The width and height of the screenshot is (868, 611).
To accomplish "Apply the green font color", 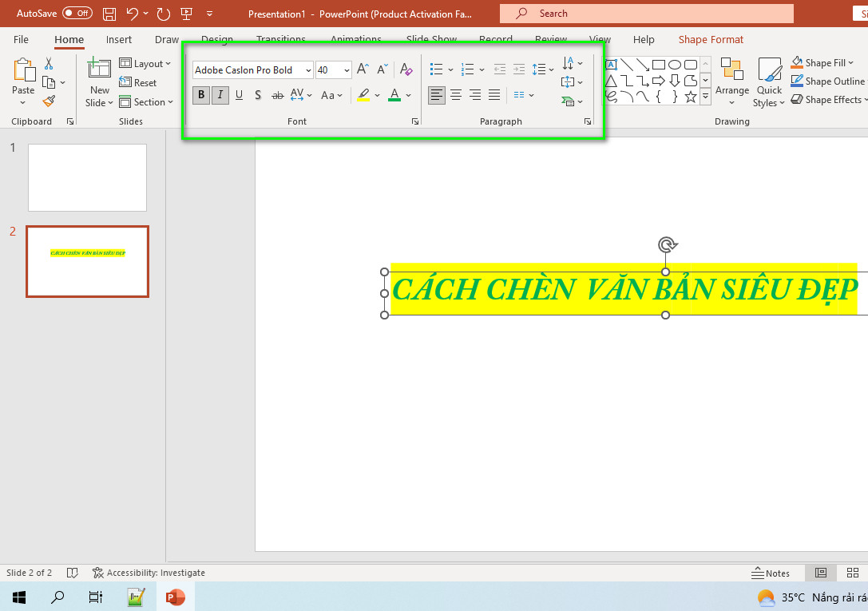I will tap(394, 95).
